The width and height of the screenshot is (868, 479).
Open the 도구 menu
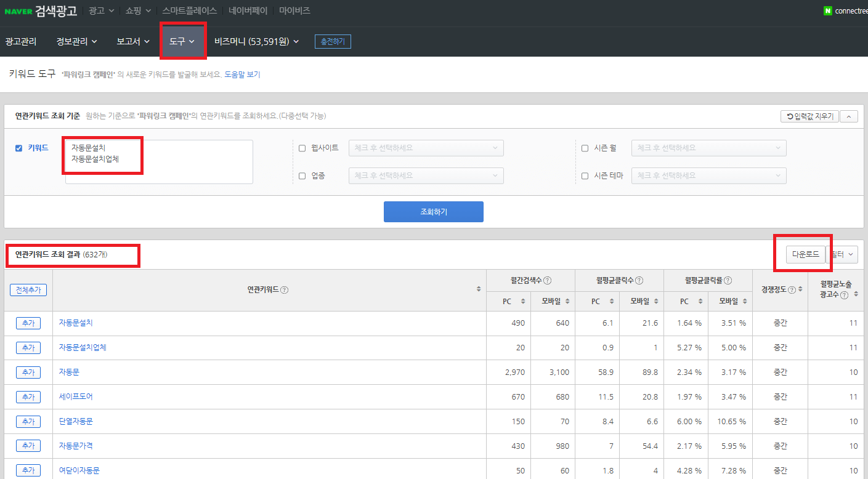[x=182, y=41]
